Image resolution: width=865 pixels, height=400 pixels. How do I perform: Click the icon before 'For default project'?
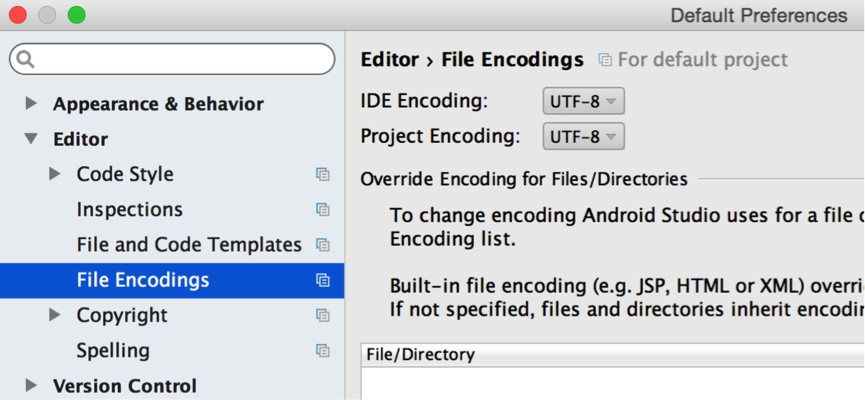(x=604, y=60)
